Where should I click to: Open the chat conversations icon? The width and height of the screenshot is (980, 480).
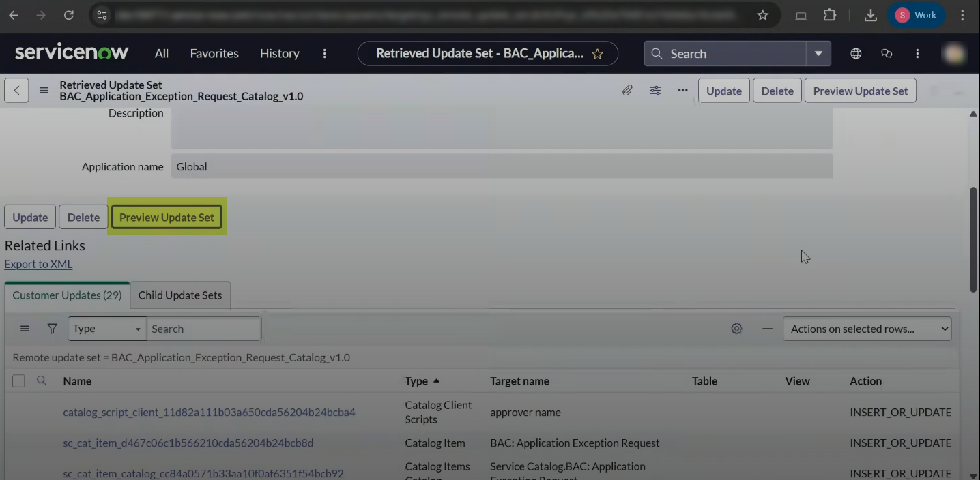(887, 54)
